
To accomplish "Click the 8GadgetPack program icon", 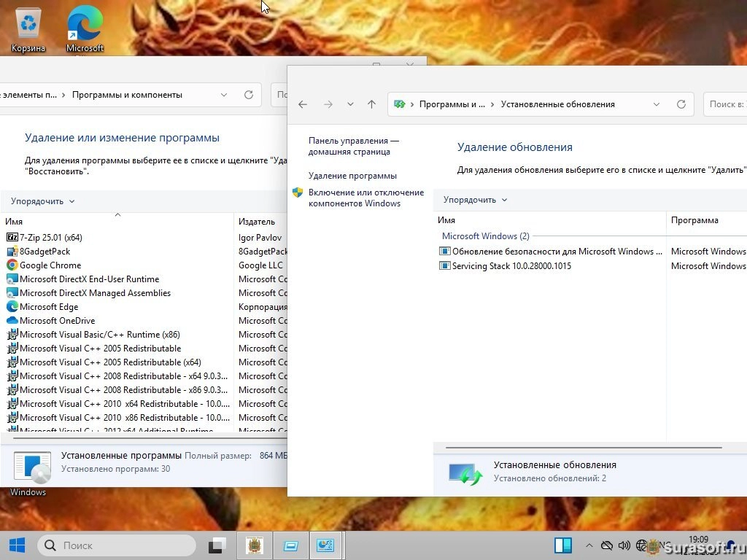I will (x=12, y=251).
